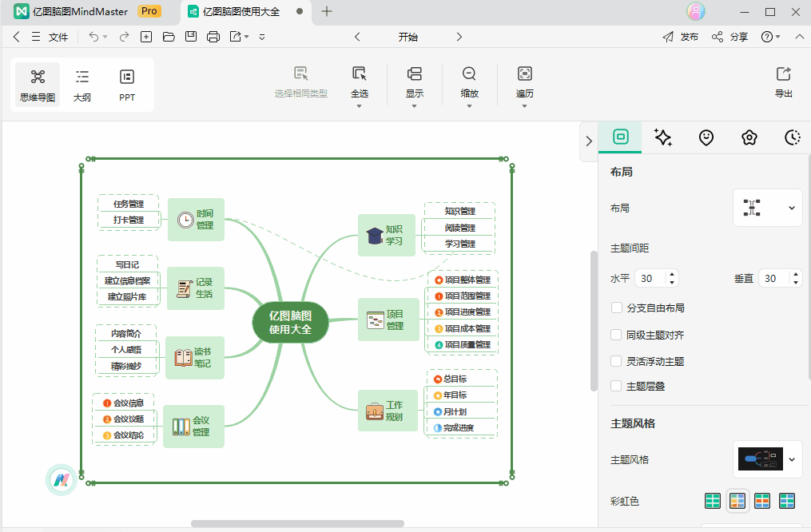Collapse the right side panel
Viewport: 811px width, 532px height.
pos(589,141)
